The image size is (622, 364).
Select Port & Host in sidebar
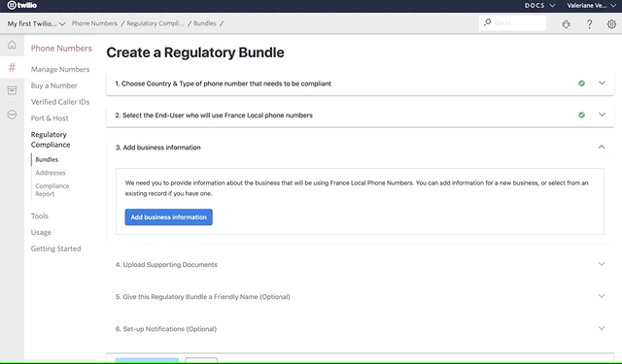coord(50,118)
